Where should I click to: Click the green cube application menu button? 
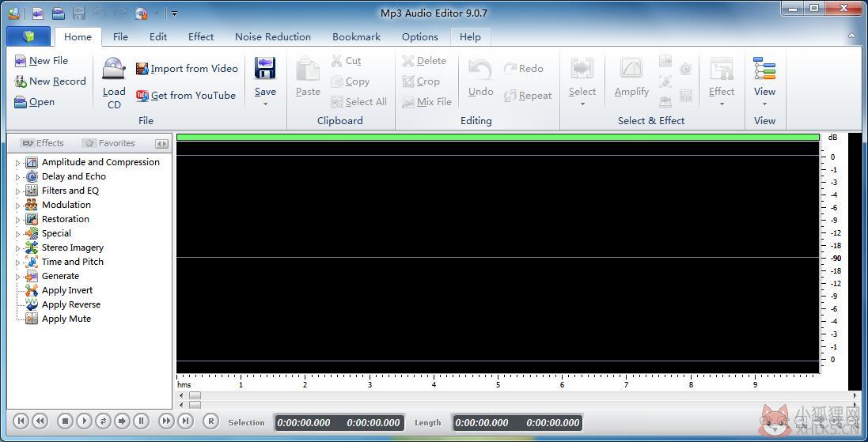coord(28,36)
